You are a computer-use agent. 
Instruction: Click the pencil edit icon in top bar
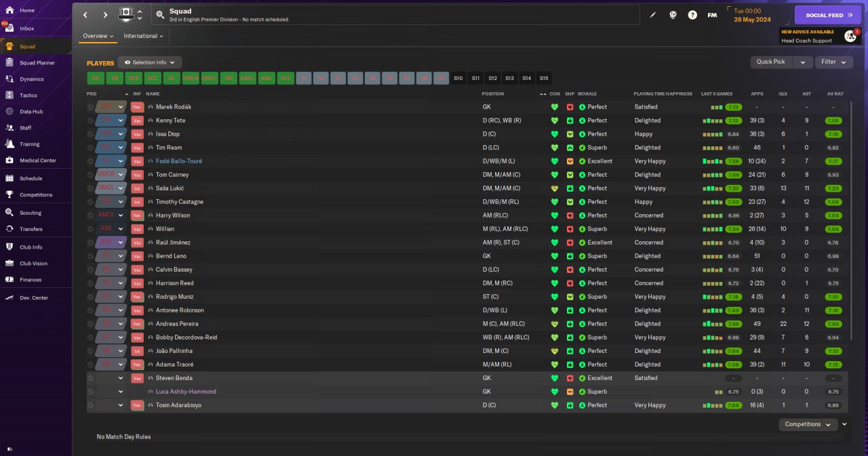pyautogui.click(x=653, y=15)
